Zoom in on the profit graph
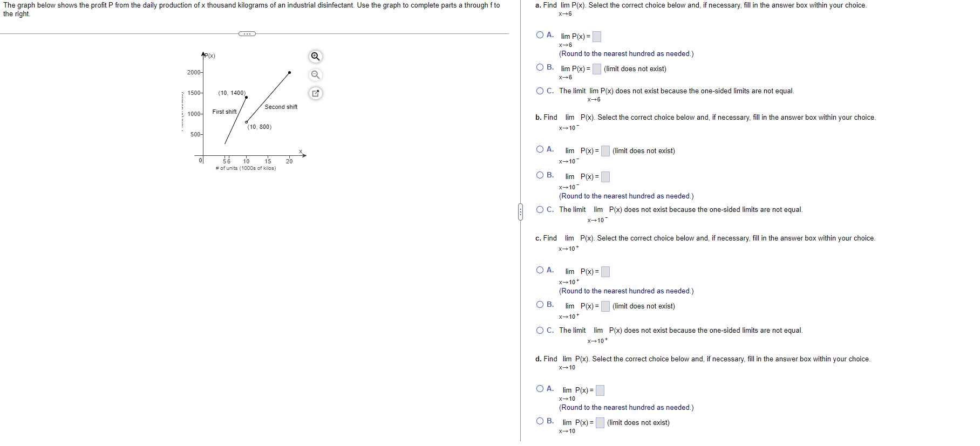 [316, 57]
